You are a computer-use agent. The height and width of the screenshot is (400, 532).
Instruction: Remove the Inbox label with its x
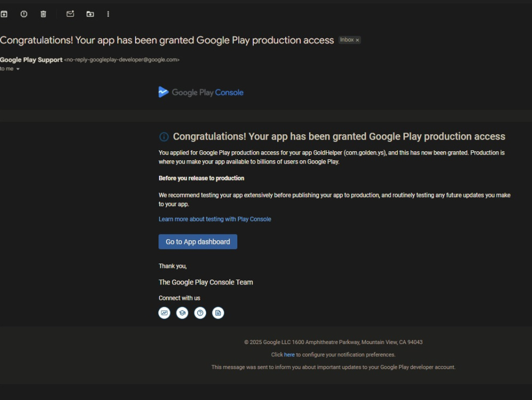[358, 40]
